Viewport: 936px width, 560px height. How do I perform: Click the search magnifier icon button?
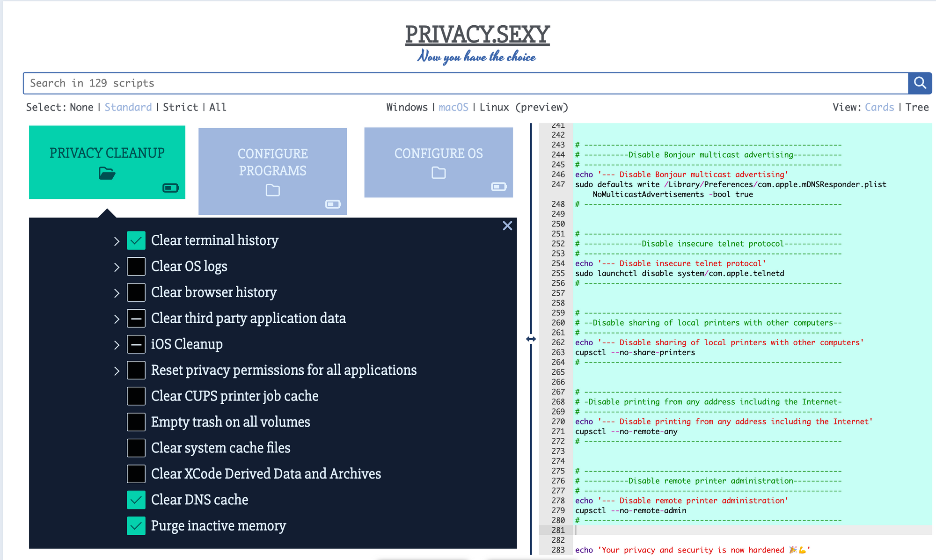[920, 83]
